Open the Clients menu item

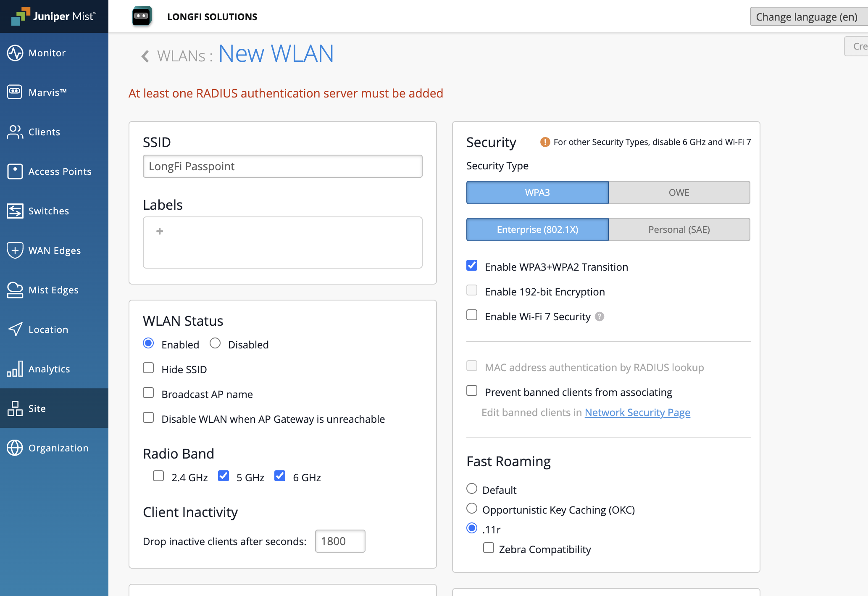(54, 132)
